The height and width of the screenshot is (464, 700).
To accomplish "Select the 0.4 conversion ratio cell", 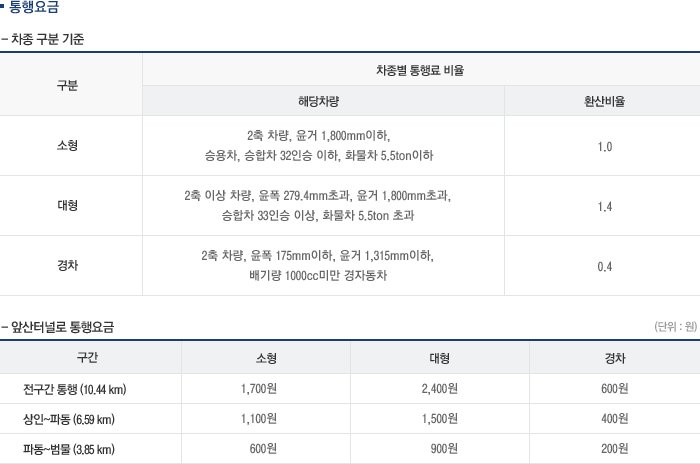I will [605, 266].
